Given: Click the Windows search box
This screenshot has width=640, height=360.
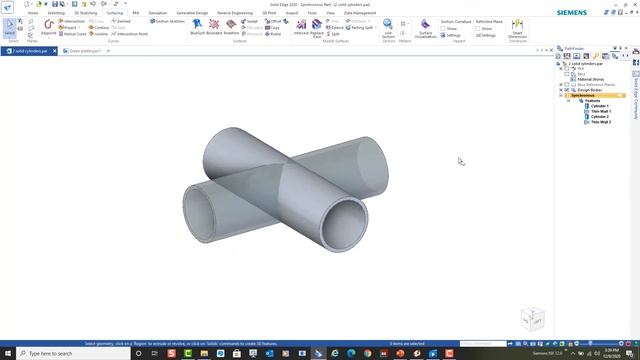Looking at the screenshot, I should tap(73, 353).
